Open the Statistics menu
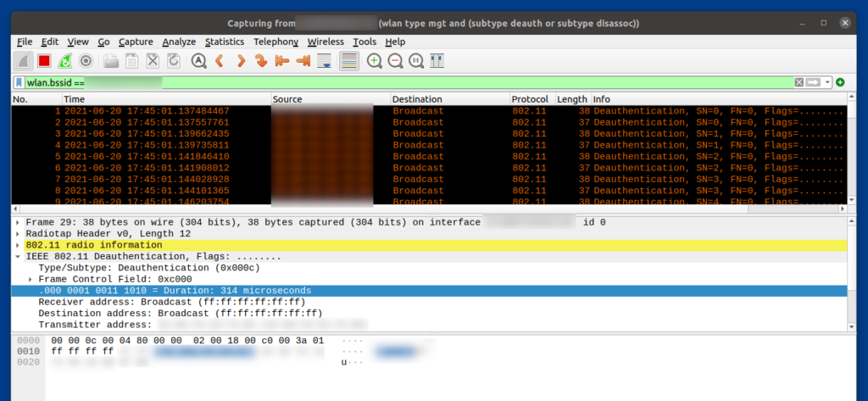The height and width of the screenshot is (401, 868). 224,42
